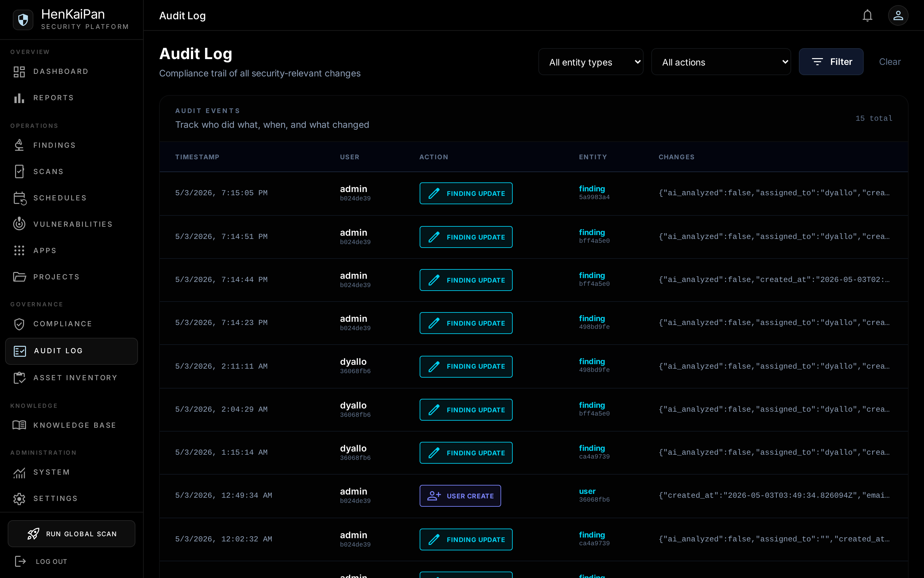Image resolution: width=924 pixels, height=578 pixels.
Task: Click the Clear filters link
Action: (x=890, y=62)
